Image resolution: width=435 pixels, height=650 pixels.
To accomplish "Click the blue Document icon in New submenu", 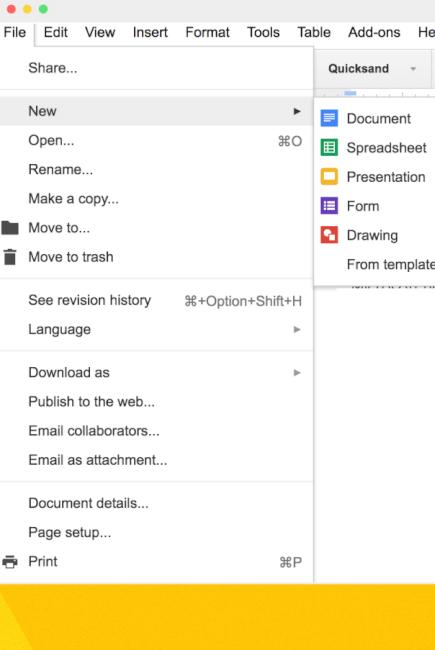I will pyautogui.click(x=329, y=119).
